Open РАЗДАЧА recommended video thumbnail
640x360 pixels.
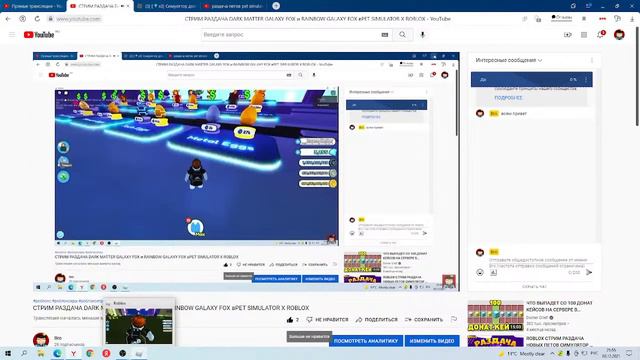495,341
